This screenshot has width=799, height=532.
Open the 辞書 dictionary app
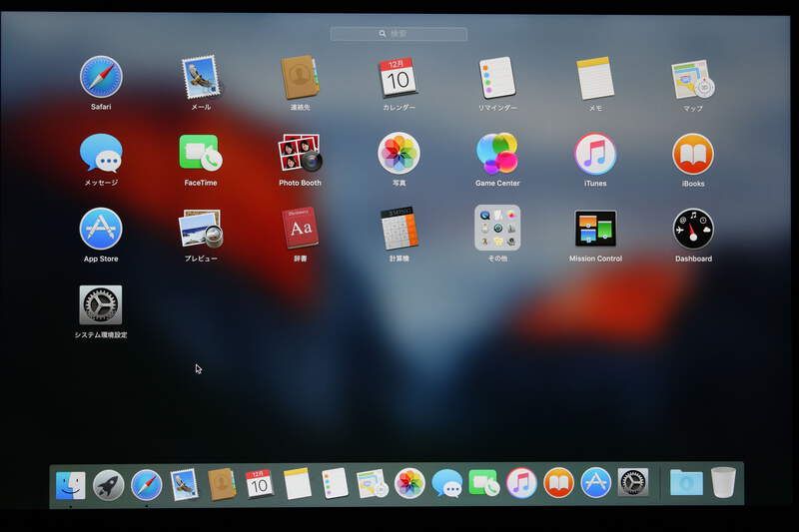[300, 229]
